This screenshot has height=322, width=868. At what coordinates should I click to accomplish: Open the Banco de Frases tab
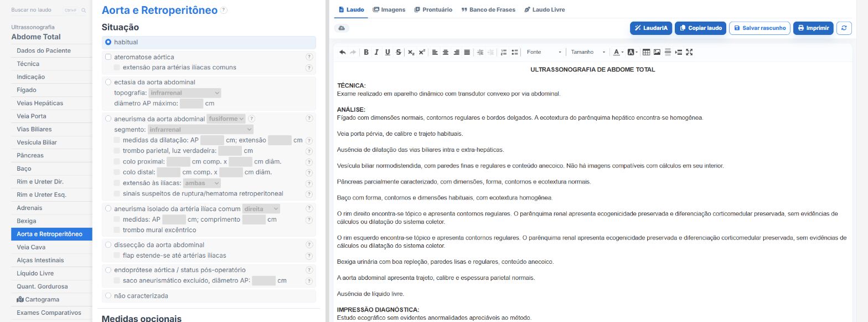coord(488,9)
